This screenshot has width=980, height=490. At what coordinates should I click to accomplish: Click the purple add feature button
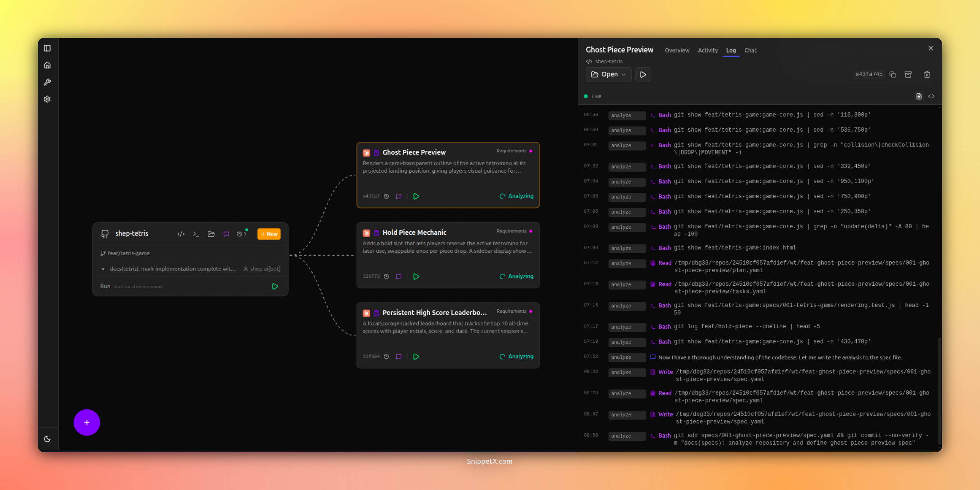click(87, 422)
